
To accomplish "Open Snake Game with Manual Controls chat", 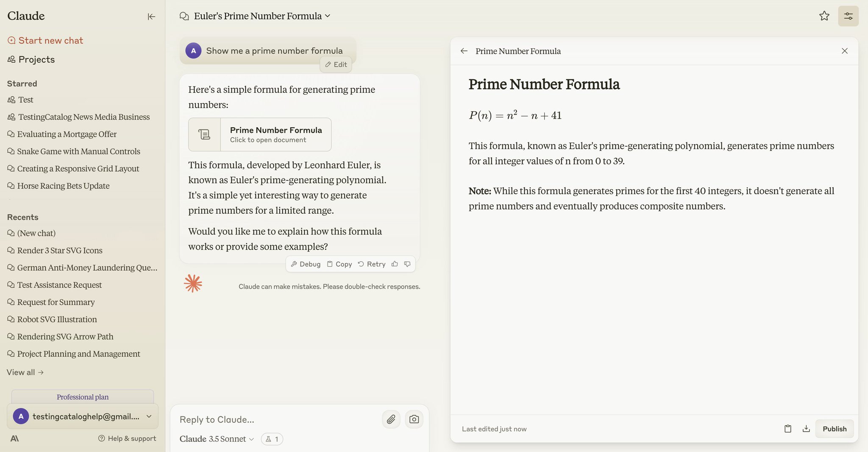I will point(74,151).
